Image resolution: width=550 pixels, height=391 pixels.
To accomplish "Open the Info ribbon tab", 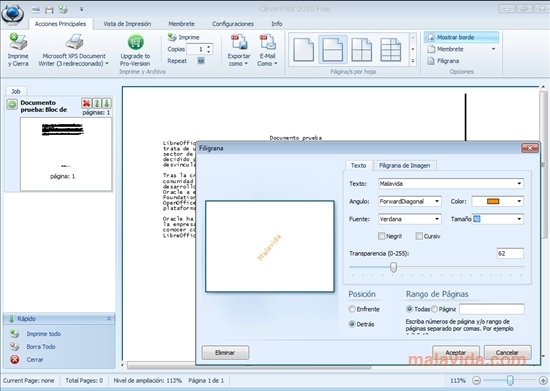I will coord(277,24).
